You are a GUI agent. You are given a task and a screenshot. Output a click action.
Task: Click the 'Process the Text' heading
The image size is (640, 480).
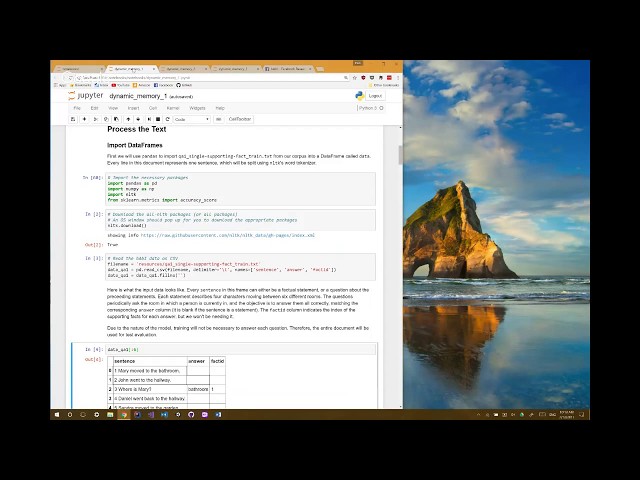tap(137, 129)
